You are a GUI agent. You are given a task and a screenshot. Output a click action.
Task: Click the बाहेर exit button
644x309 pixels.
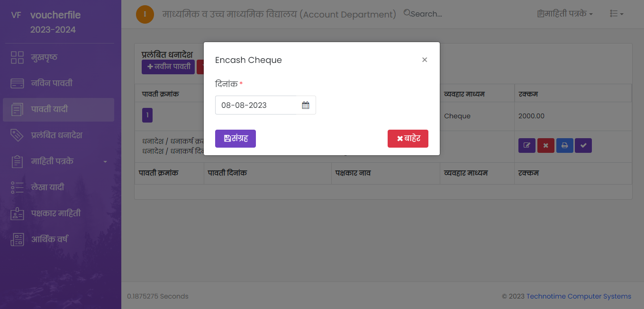tap(408, 139)
